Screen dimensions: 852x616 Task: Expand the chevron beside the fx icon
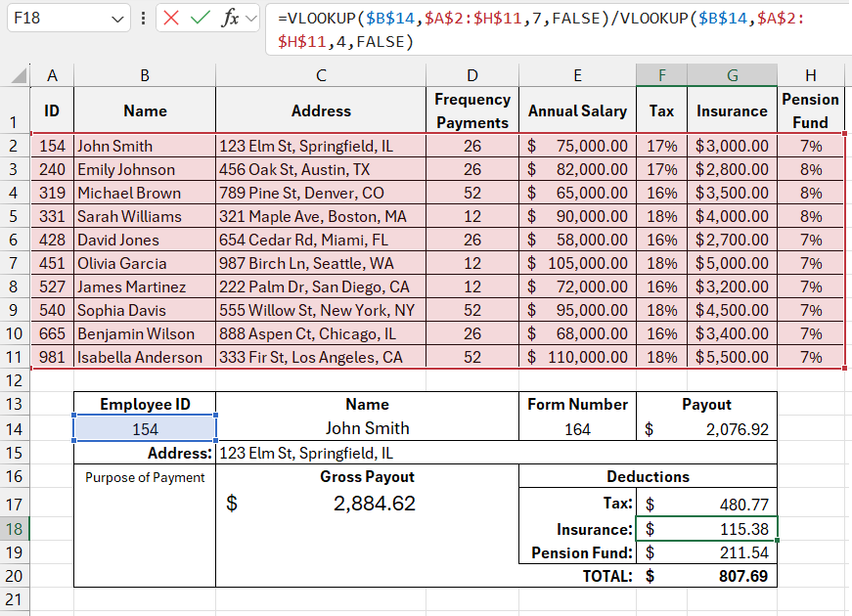(x=251, y=19)
